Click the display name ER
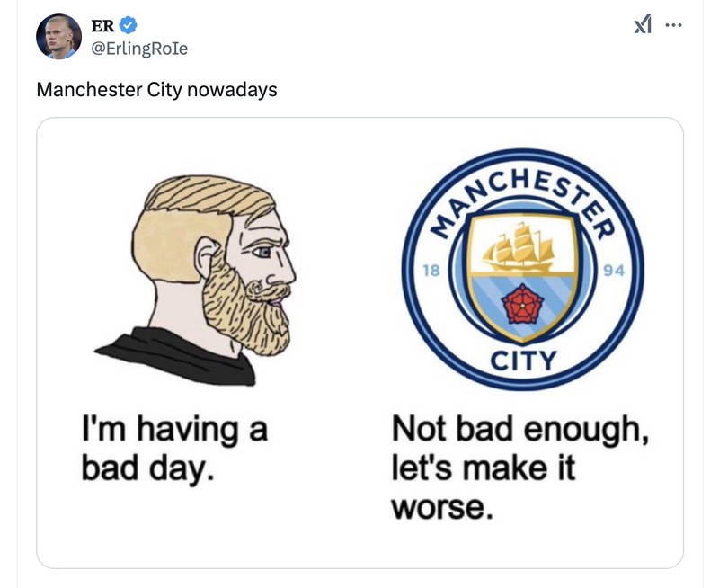 coord(101,23)
